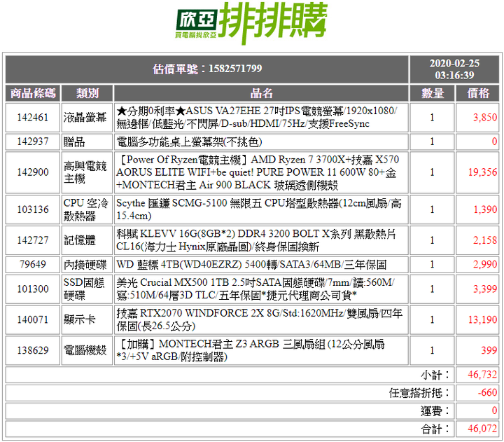Click Power Of Ryzen 電競主機 product name

[258, 172]
